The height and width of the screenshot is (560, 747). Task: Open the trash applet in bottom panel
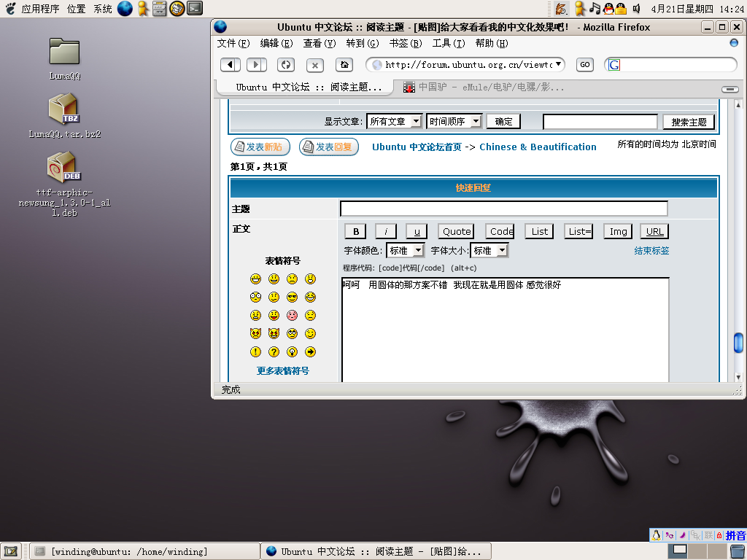(x=738, y=551)
